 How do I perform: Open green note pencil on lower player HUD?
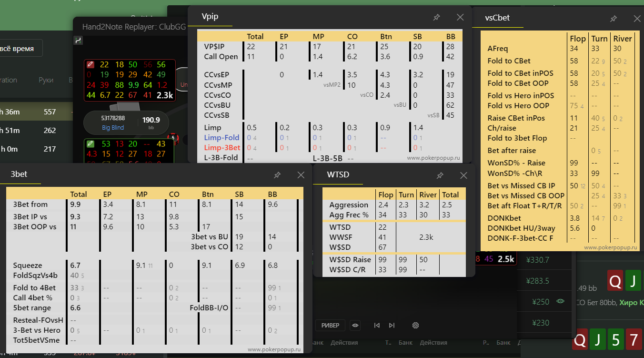coord(91,143)
